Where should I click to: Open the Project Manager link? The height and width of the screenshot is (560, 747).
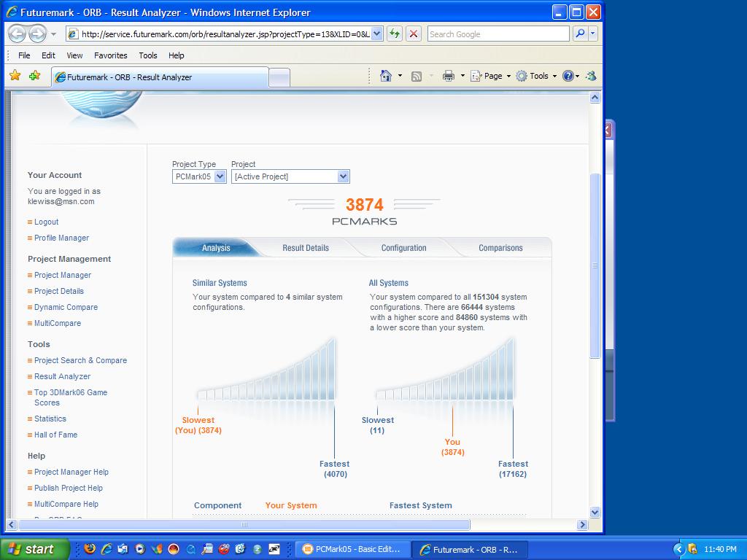pyautogui.click(x=63, y=275)
